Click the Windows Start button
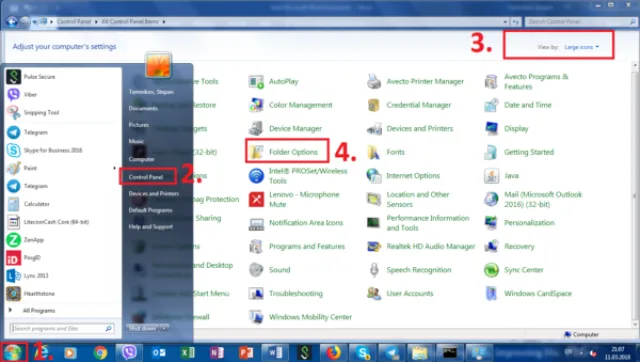This screenshot has width=640, height=362. click(x=13, y=352)
